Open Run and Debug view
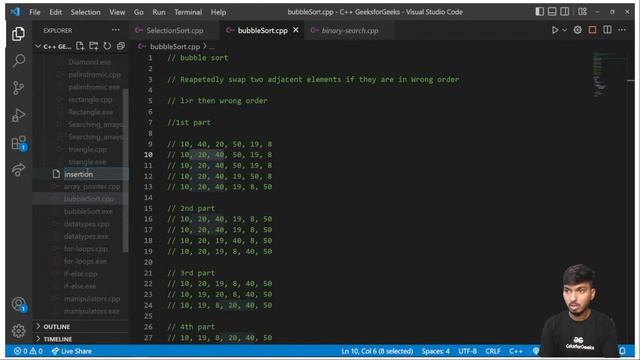This screenshot has height=360, width=640. [18, 115]
